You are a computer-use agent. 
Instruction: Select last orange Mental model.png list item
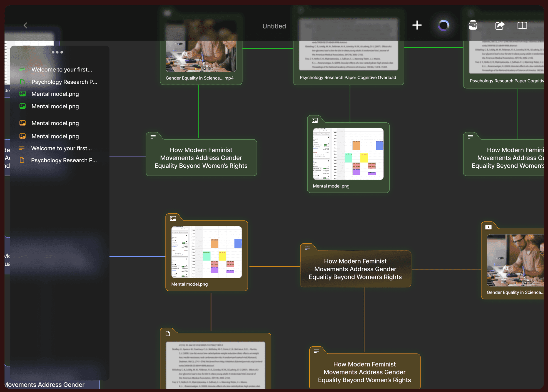55,136
